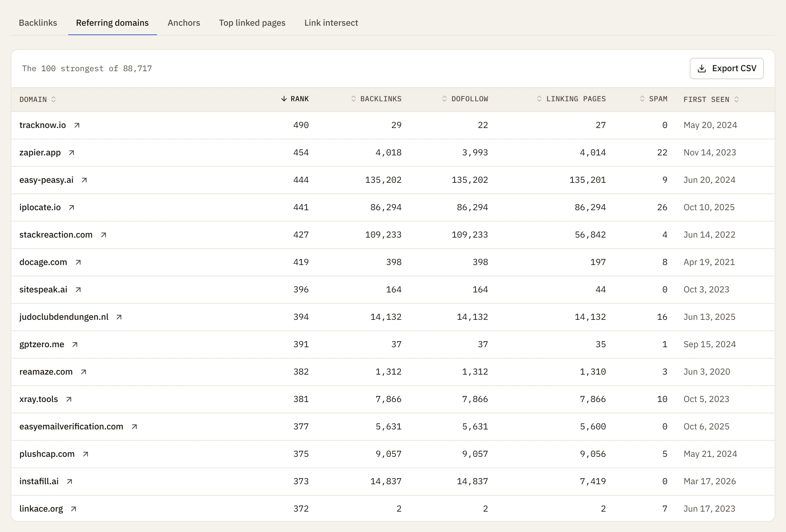Open external link icon for tracknow.io

(x=77, y=125)
